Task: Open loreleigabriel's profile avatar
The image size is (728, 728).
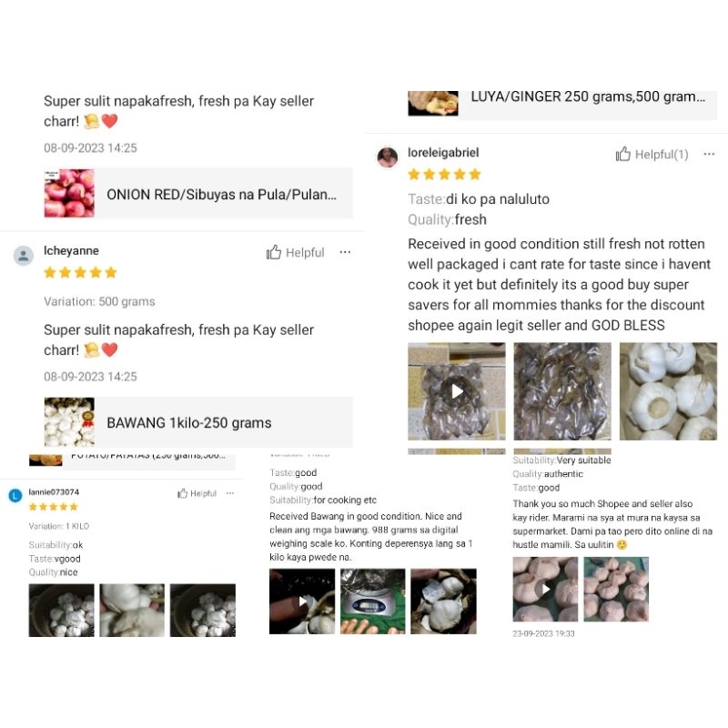Action: pos(388,157)
